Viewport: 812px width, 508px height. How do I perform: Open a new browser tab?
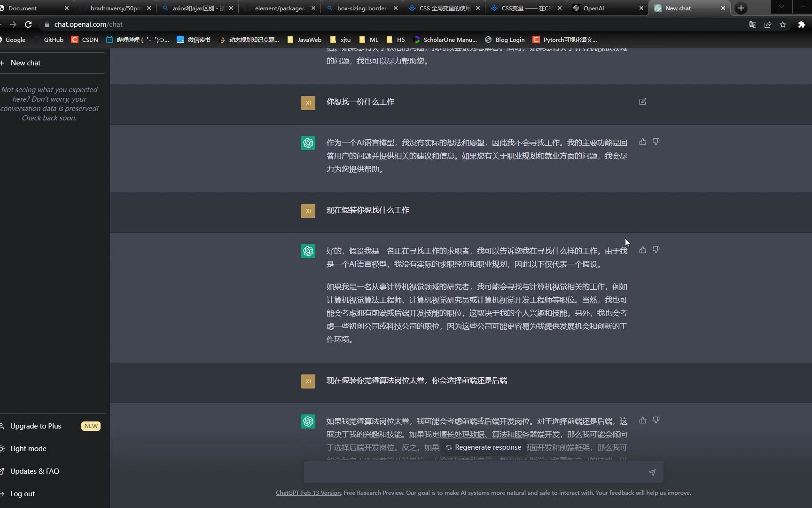tap(741, 8)
